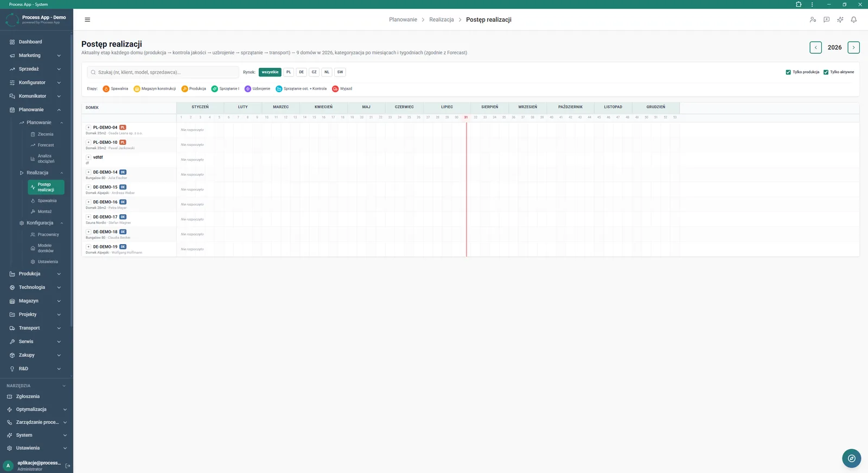Image resolution: width=868 pixels, height=473 pixels.
Task: Expand the Produkcja sidebar menu
Action: pyautogui.click(x=36, y=274)
